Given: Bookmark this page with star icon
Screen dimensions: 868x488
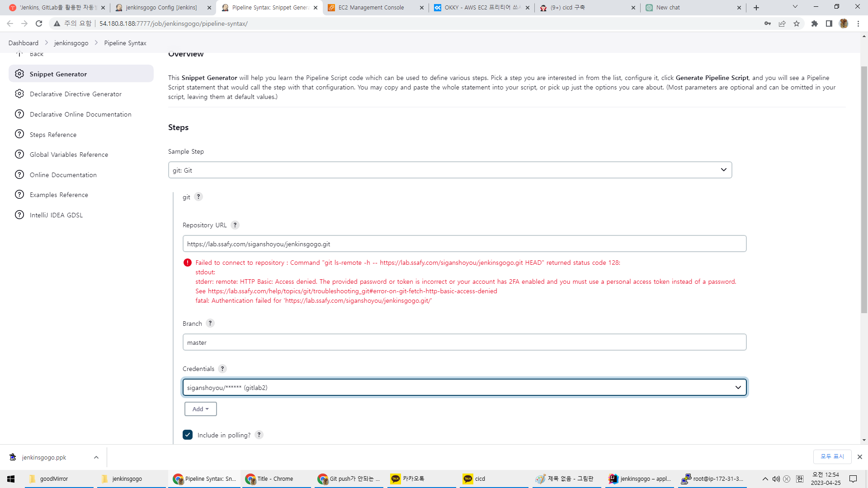Looking at the screenshot, I should tap(797, 23).
